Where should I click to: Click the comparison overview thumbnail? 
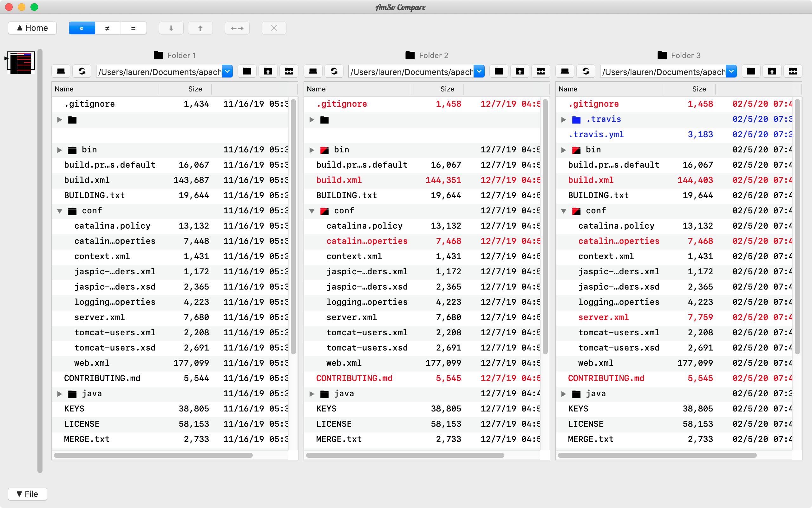[21, 62]
